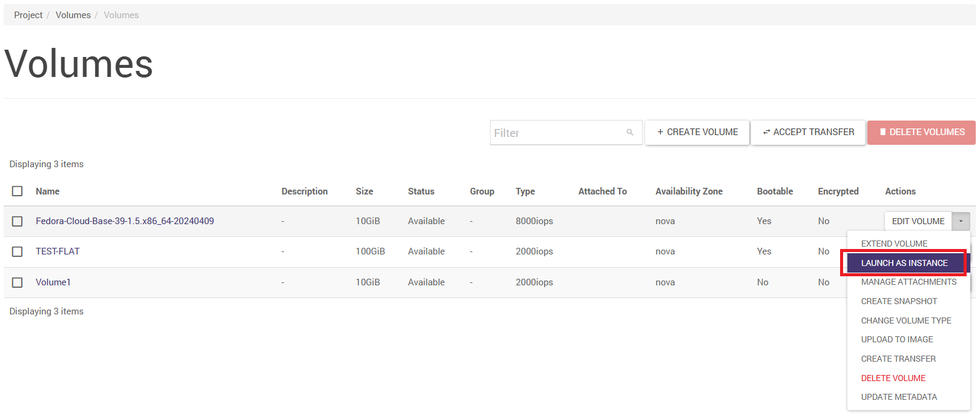Viewport: 980px width, 415px height.
Task: Click the Delete Volumes button
Action: [x=921, y=132]
